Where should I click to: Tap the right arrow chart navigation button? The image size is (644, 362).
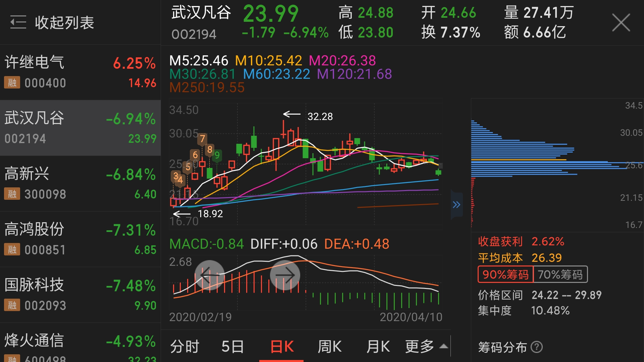pos(285,275)
